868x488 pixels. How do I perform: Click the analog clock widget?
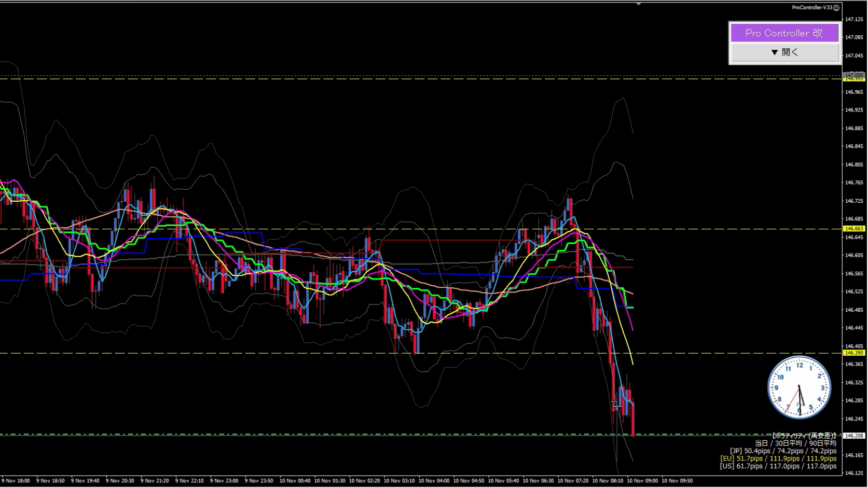(799, 387)
